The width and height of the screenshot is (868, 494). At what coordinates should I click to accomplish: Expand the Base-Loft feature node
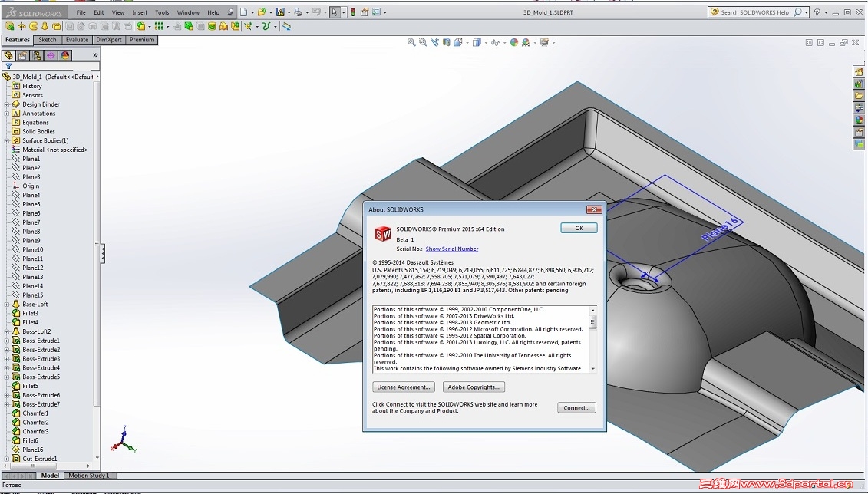(7, 305)
